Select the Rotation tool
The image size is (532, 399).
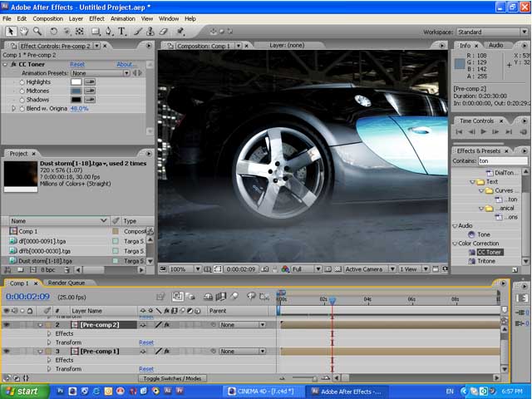tap(53, 32)
